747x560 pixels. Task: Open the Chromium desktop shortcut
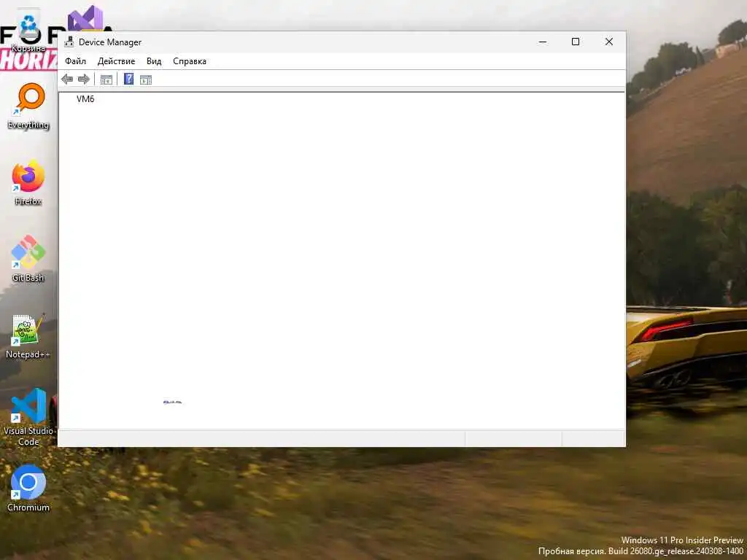[x=28, y=489]
